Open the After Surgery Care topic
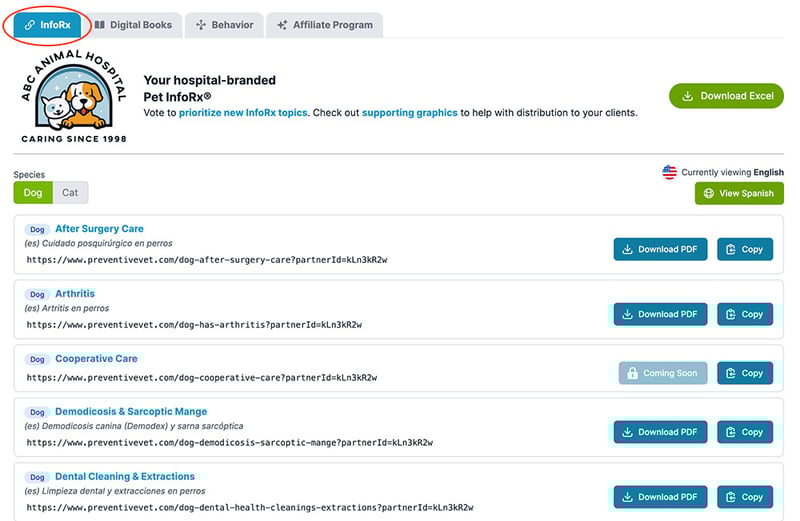This screenshot has width=800, height=521. [99, 229]
